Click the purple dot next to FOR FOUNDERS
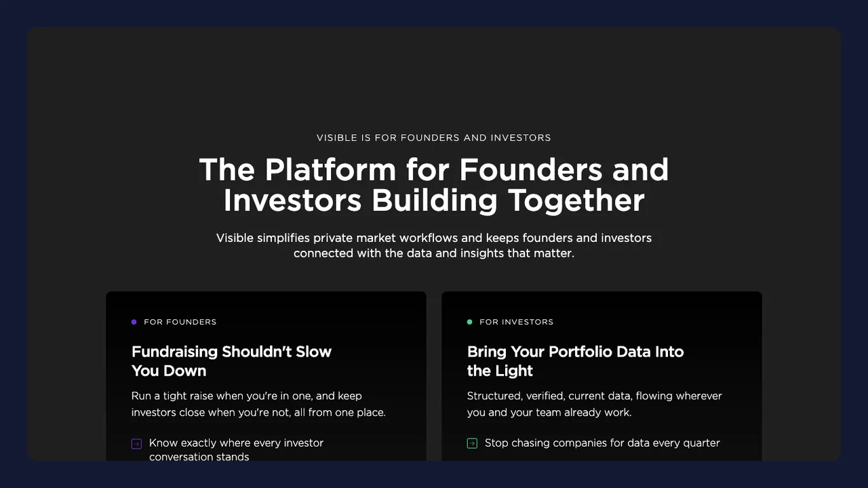Viewport: 868px width, 488px height. 134,322
